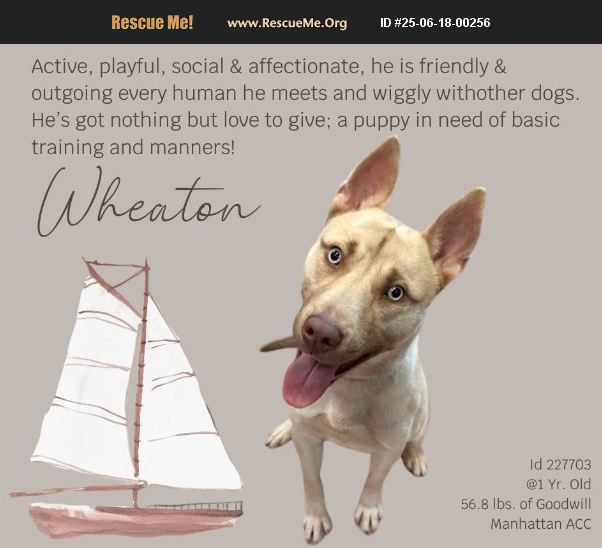602x548 pixels.
Task: Click the sailboat's mast top
Action: coord(146,265)
